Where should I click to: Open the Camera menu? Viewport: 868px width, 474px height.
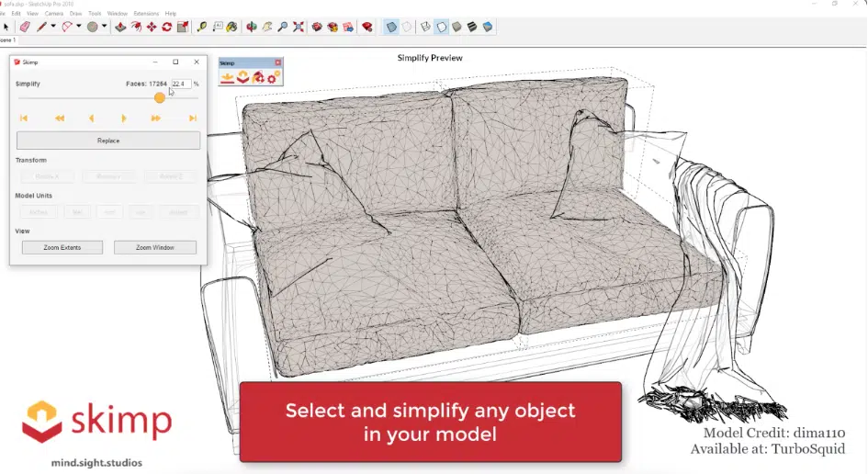pyautogui.click(x=53, y=13)
